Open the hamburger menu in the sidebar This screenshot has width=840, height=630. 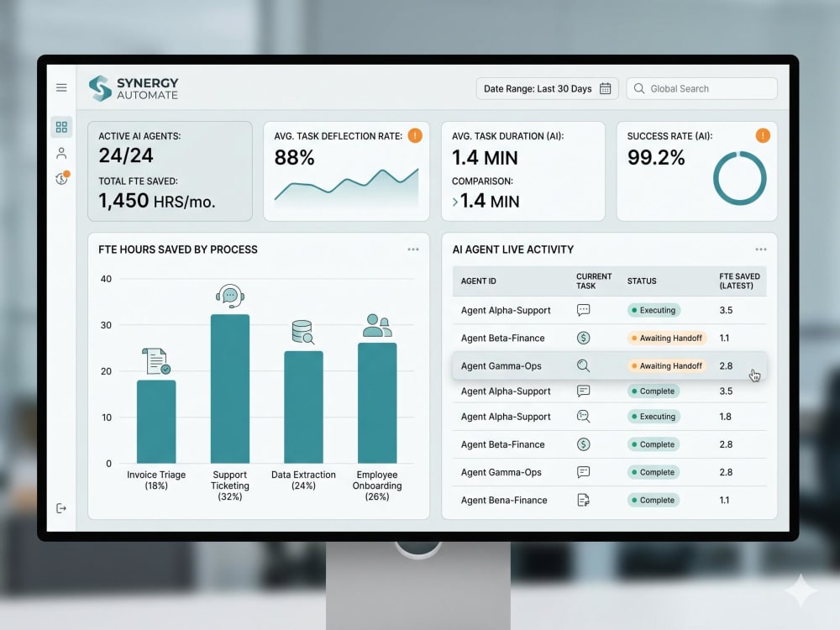pos(61,87)
